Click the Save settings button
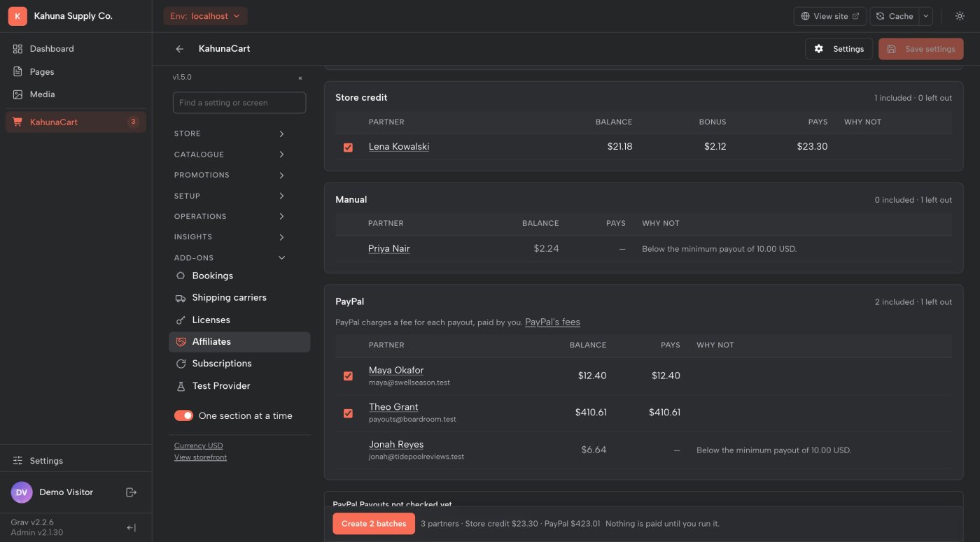 [x=921, y=49]
